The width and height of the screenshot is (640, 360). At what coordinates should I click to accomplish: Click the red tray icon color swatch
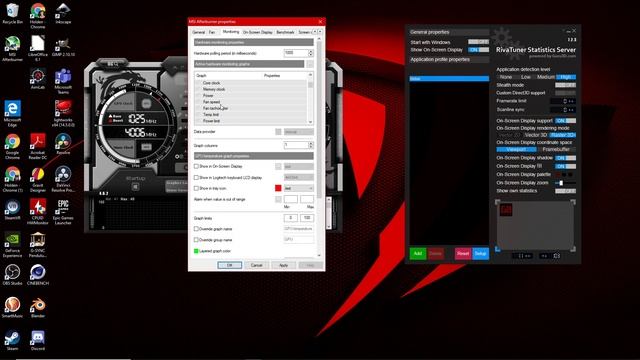click(278, 188)
